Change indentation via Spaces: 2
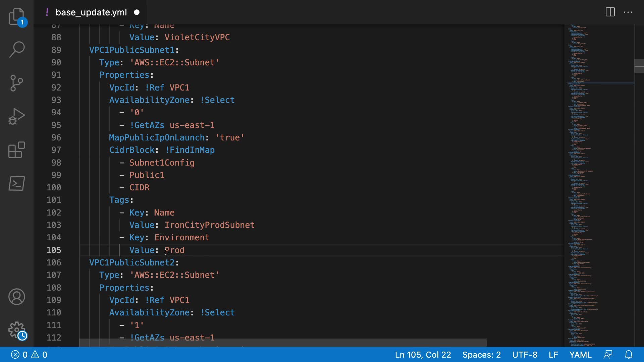Image resolution: width=644 pixels, height=362 pixels. [x=481, y=355]
